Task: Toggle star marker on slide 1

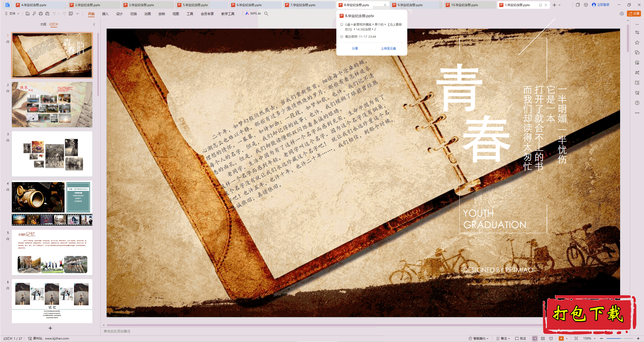Action: [x=8, y=42]
